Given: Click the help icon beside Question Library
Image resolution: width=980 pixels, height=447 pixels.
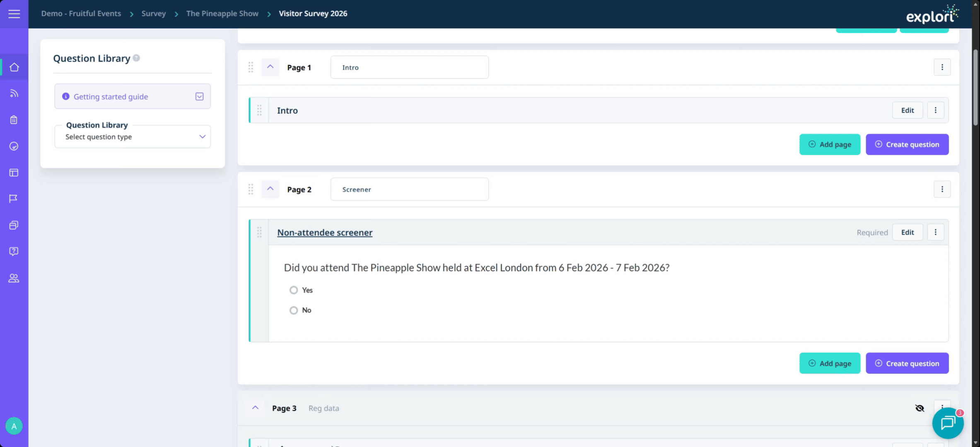Looking at the screenshot, I should [x=136, y=58].
